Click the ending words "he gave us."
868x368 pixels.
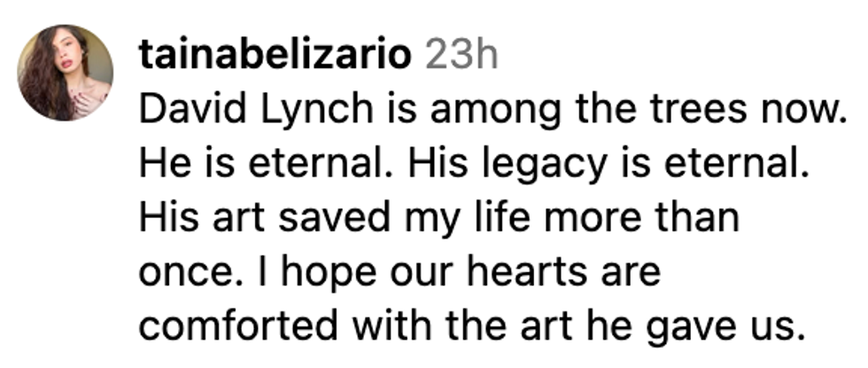(x=717, y=326)
